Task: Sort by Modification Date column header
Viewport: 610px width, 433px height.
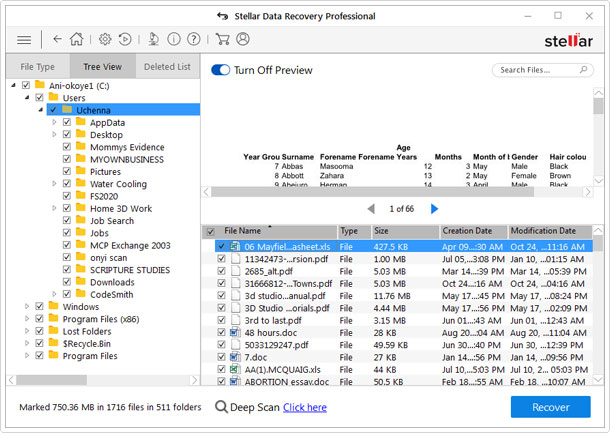Action: tap(550, 231)
